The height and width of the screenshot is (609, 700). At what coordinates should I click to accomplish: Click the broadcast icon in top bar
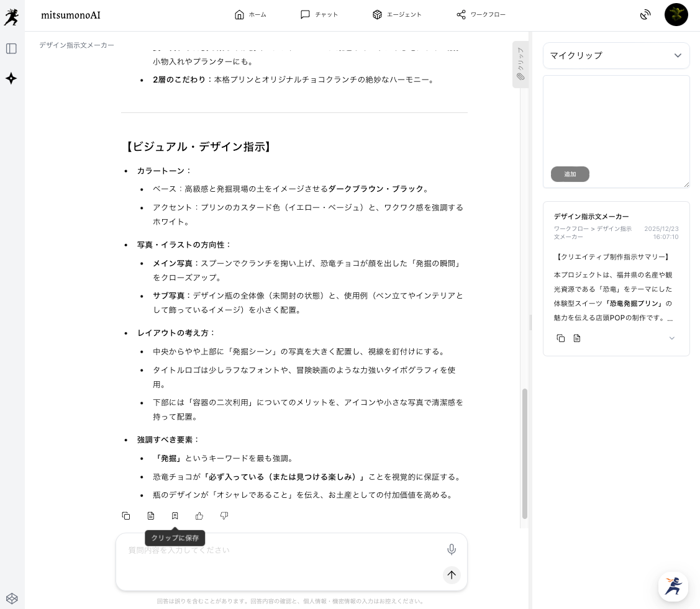[x=645, y=15]
